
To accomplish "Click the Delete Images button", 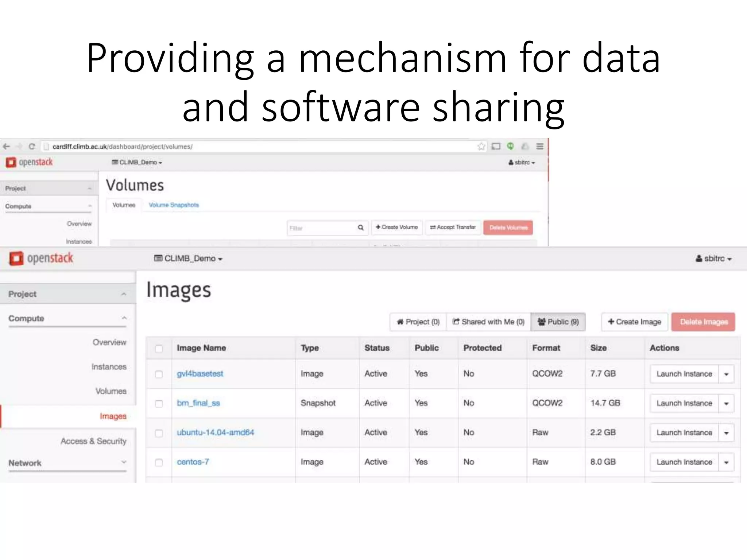I will pyautogui.click(x=703, y=322).
